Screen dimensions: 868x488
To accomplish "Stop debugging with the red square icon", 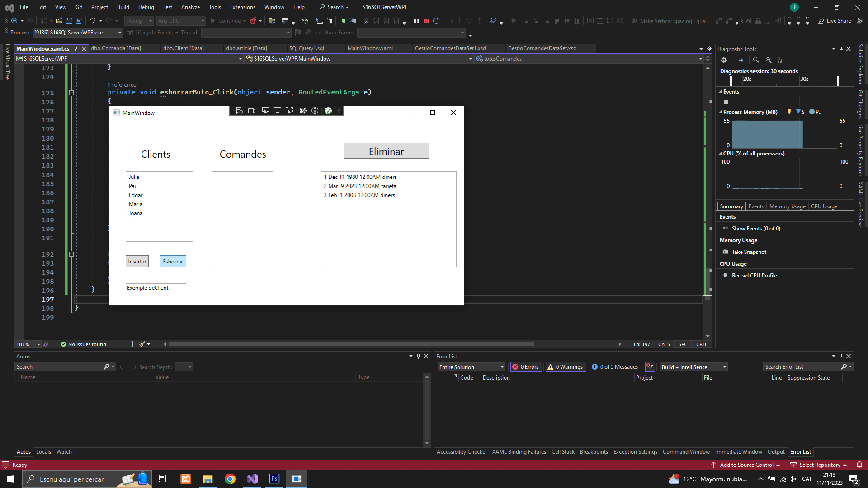I will click(x=426, y=21).
